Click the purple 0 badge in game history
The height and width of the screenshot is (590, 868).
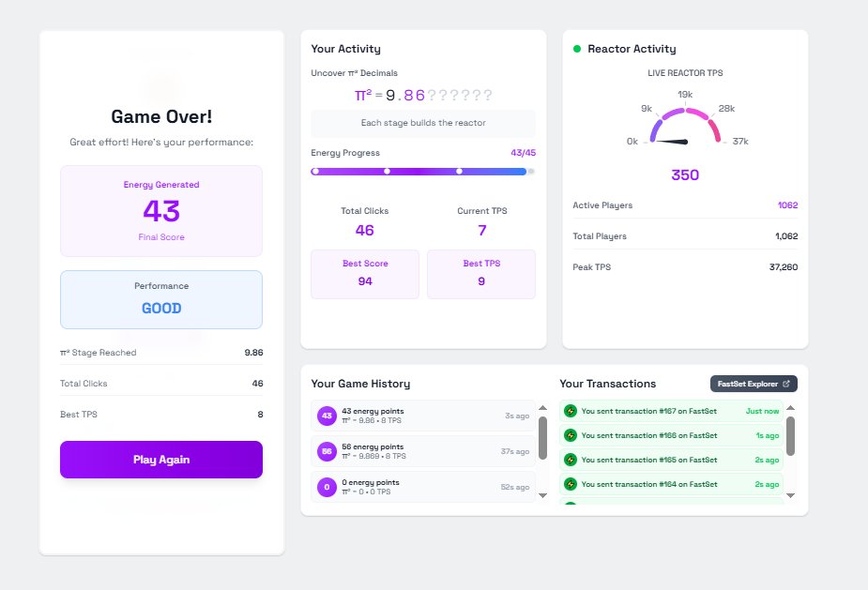327,487
